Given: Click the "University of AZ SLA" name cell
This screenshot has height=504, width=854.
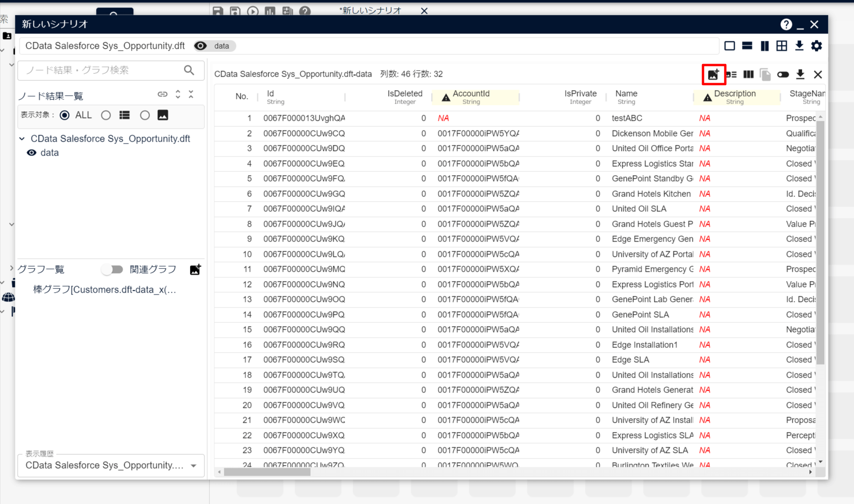Looking at the screenshot, I should coord(650,450).
